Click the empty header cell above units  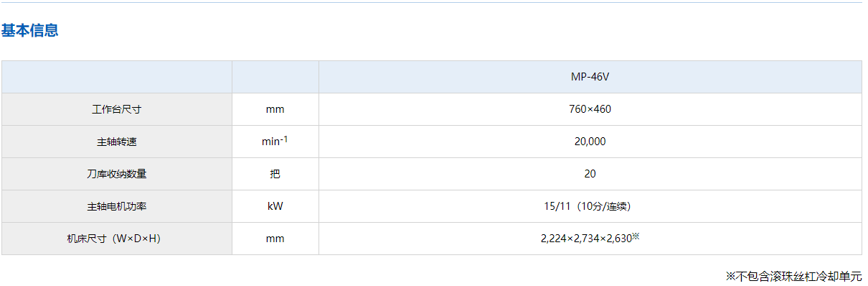[275, 77]
